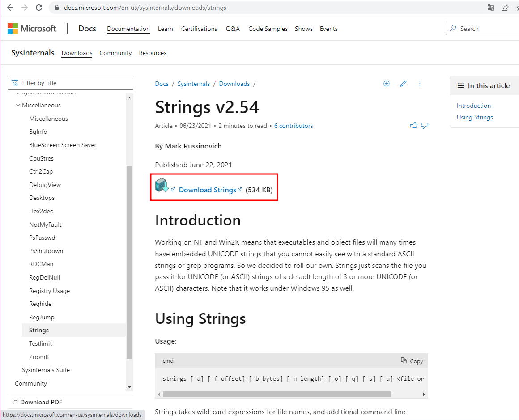Click the Docs brand link in header
Viewport: 519px width, 420px height.
coord(87,29)
